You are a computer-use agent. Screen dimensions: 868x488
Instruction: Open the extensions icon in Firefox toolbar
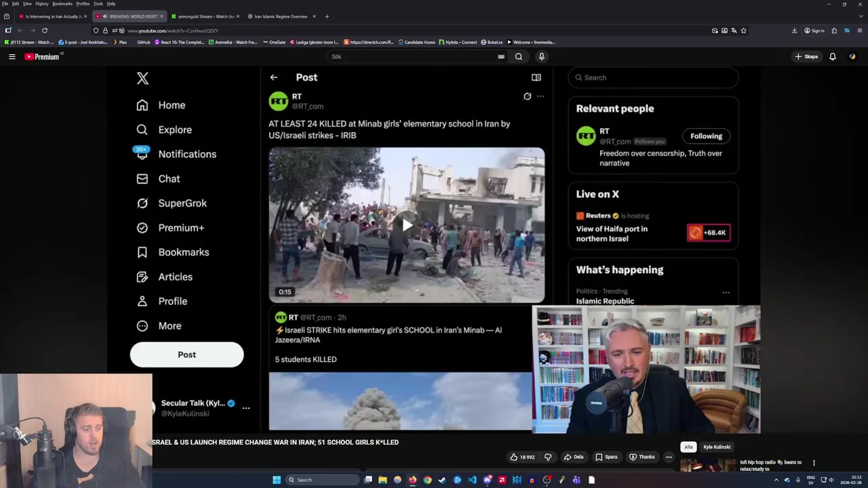tap(834, 30)
